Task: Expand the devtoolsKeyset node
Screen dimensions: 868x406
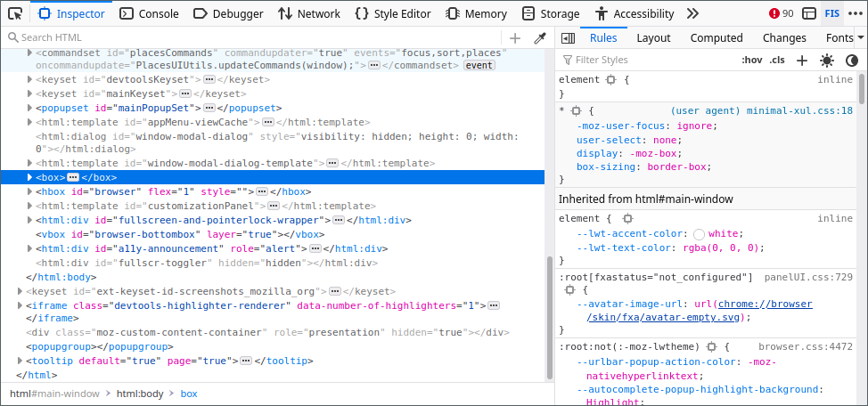Action: [x=30, y=79]
